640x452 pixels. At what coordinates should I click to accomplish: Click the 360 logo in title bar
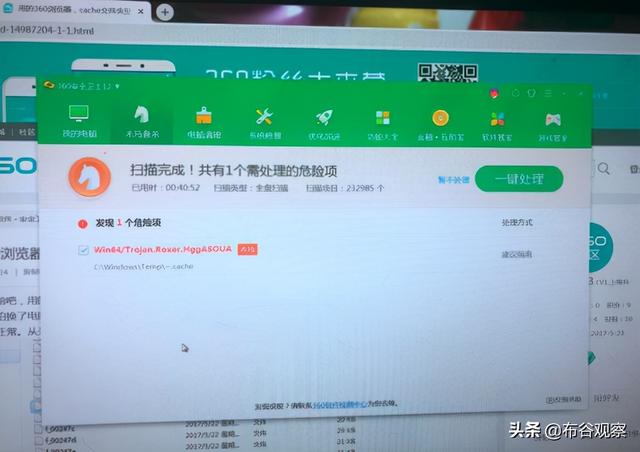[49, 85]
